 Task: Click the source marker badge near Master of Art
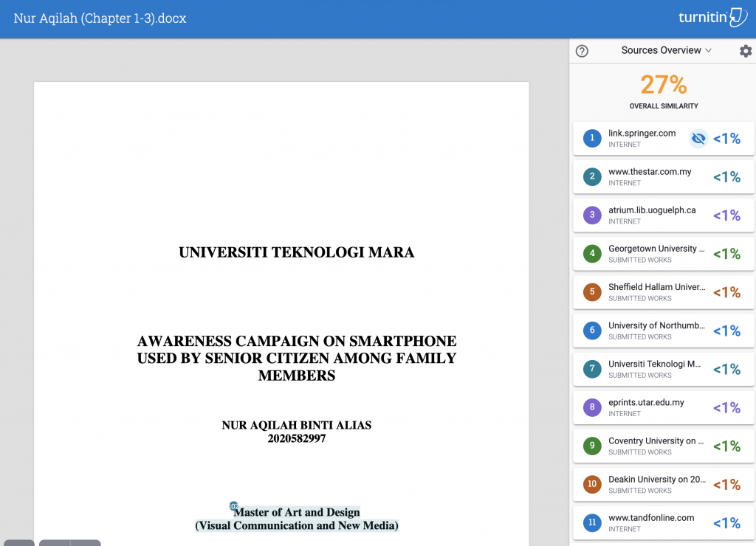[x=233, y=506]
